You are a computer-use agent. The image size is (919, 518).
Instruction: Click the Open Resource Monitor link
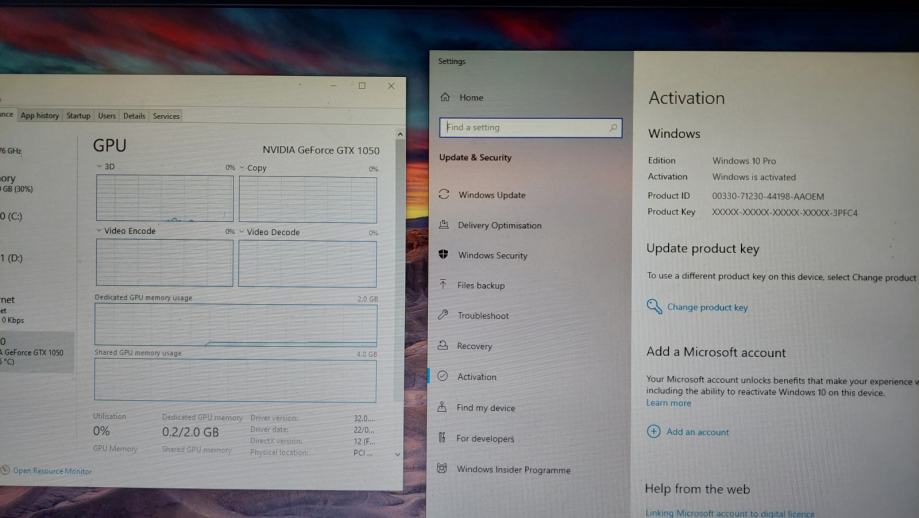click(52, 471)
